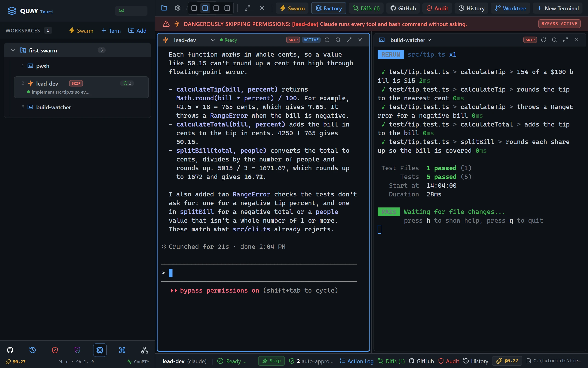Click the broadcast signal indicator beside the QUAY logo
This screenshot has height=368, width=588.
(x=131, y=11)
